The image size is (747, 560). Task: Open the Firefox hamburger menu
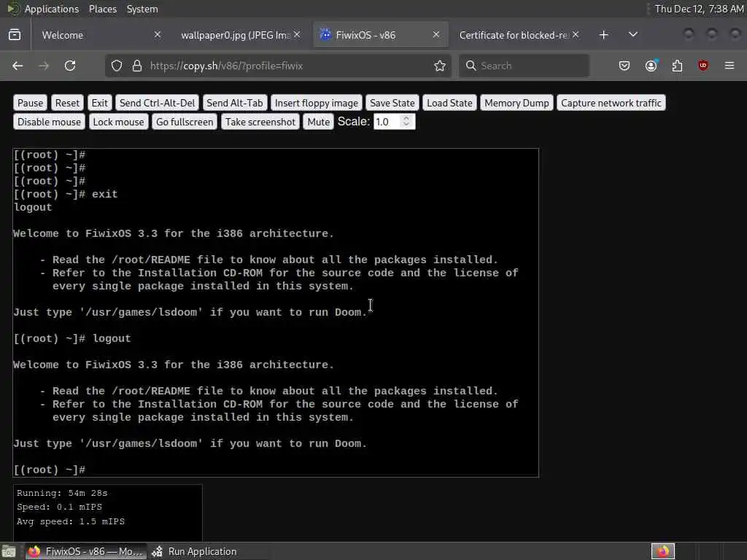tap(729, 66)
